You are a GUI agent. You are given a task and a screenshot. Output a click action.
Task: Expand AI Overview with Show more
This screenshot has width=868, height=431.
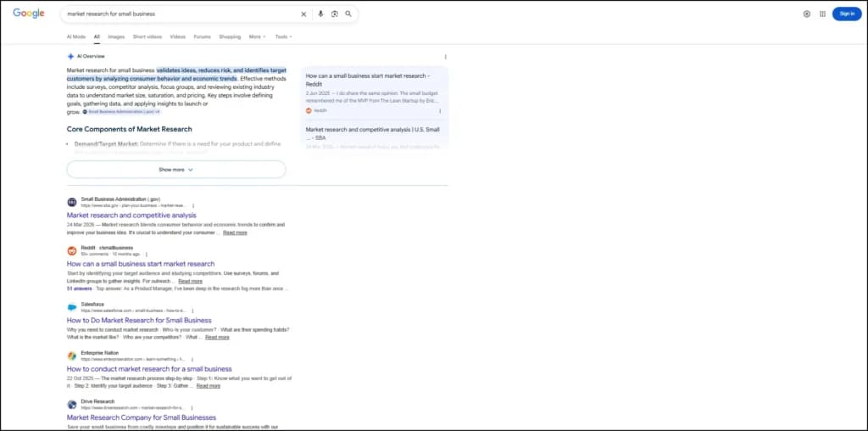pyautogui.click(x=176, y=170)
